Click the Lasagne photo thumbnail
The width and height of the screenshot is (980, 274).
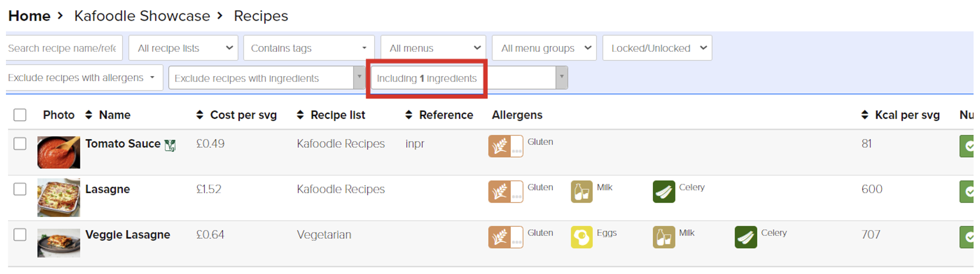[58, 198]
